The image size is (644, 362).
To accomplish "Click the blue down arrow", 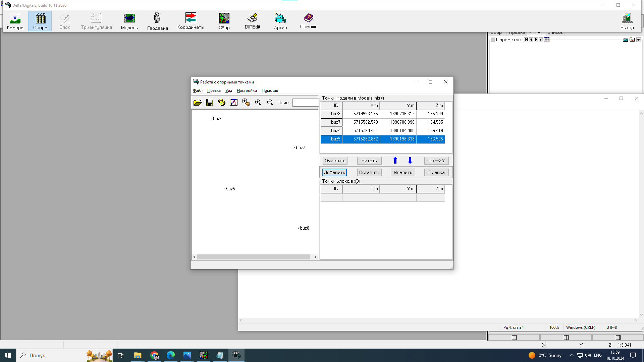I will click(x=410, y=161).
